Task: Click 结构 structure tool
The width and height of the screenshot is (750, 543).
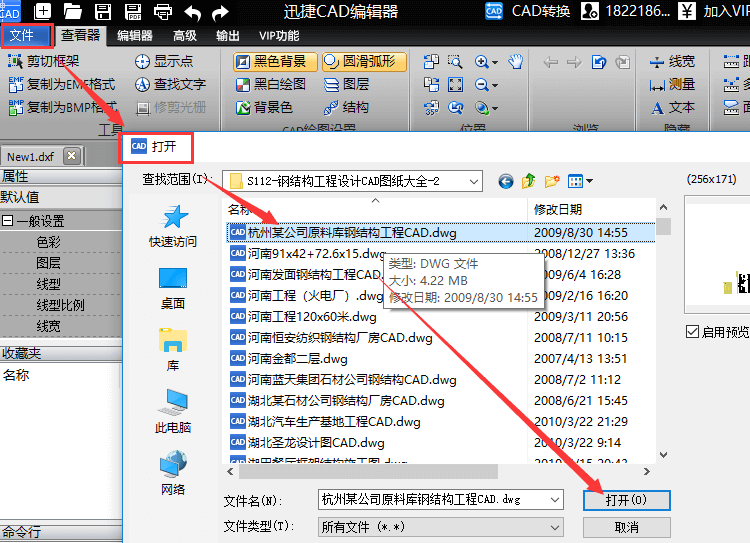Action: tap(346, 107)
